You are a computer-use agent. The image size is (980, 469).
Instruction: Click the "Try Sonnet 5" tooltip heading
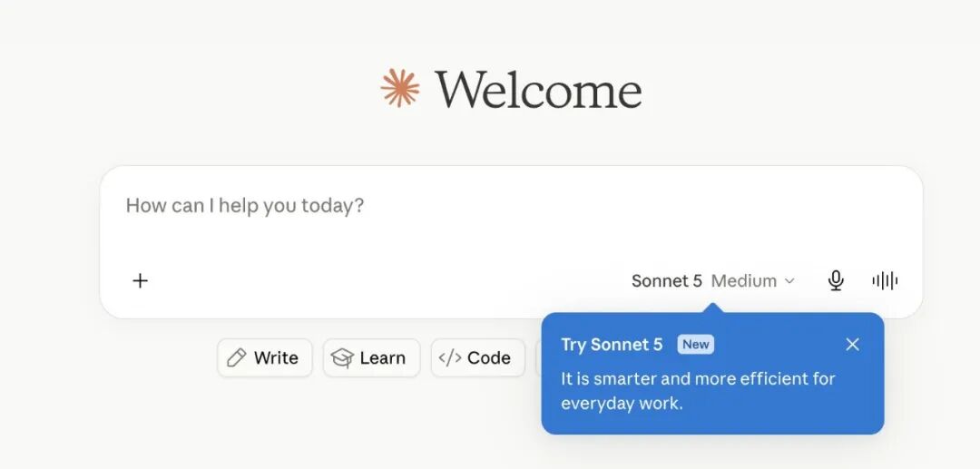point(612,344)
